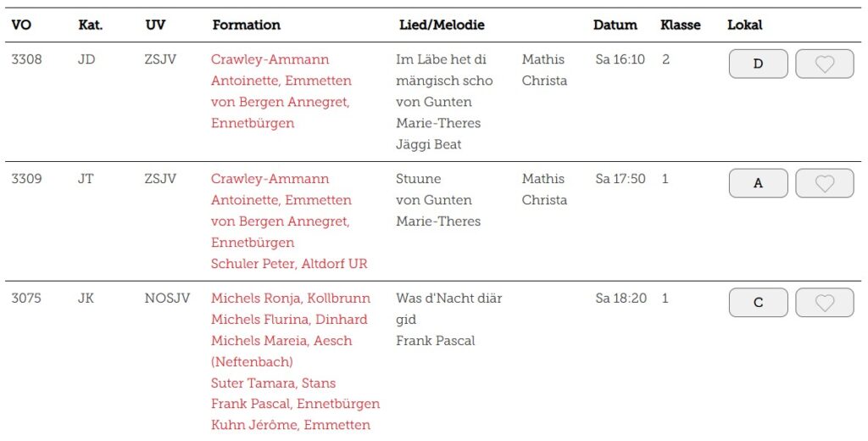Screen dimensions: 868x441
Task: Open Schuler Peter, Altdorf UR link
Action: coord(289,264)
